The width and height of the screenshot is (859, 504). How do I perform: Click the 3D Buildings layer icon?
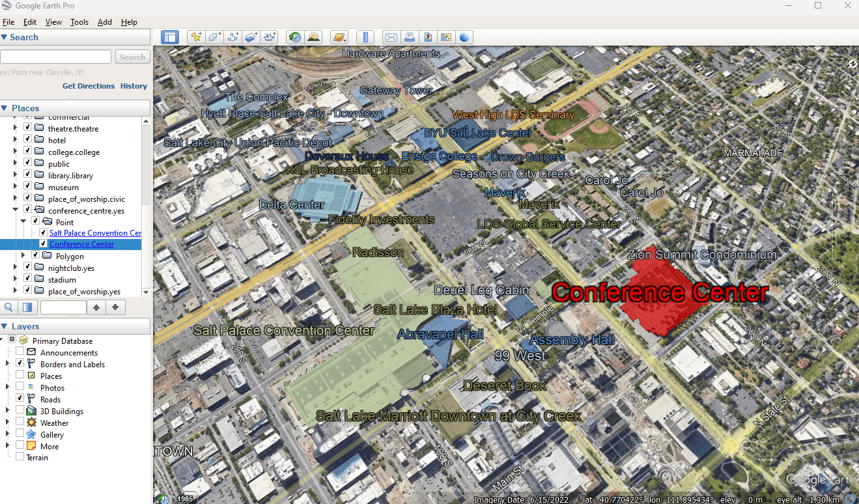click(x=31, y=411)
